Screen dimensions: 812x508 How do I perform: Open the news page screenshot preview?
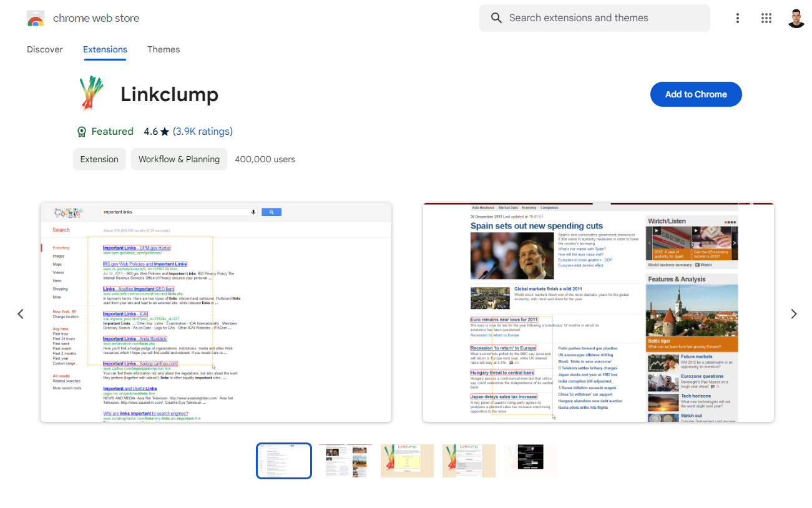coord(598,312)
